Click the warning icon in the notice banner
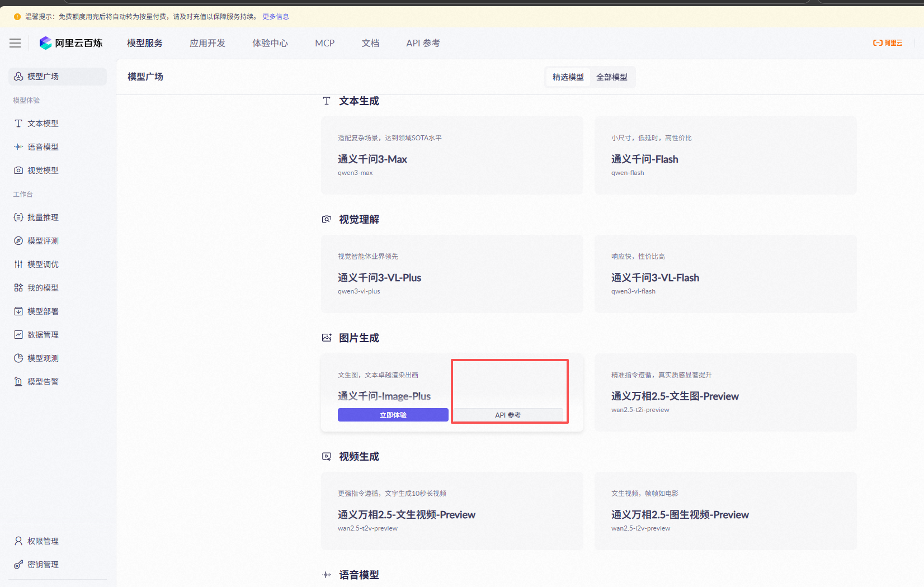This screenshot has height=587, width=924. [x=17, y=17]
